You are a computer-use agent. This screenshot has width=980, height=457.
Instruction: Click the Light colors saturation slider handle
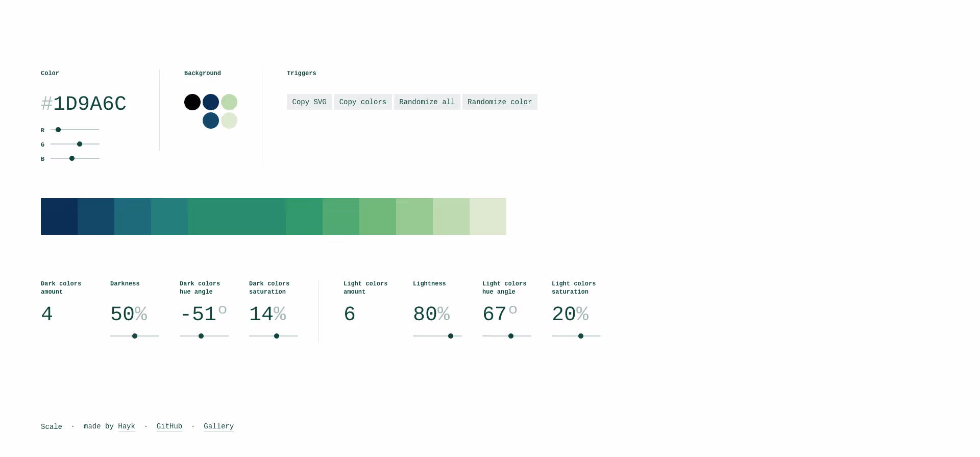coord(581,336)
